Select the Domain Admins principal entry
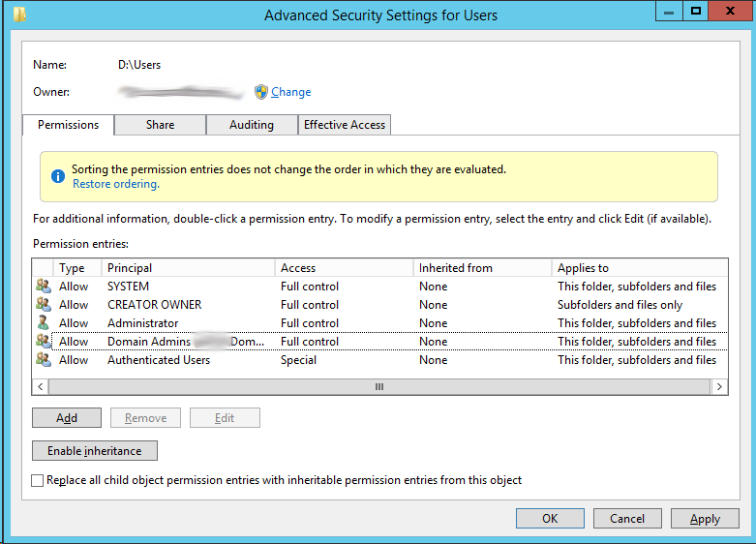 [186, 341]
